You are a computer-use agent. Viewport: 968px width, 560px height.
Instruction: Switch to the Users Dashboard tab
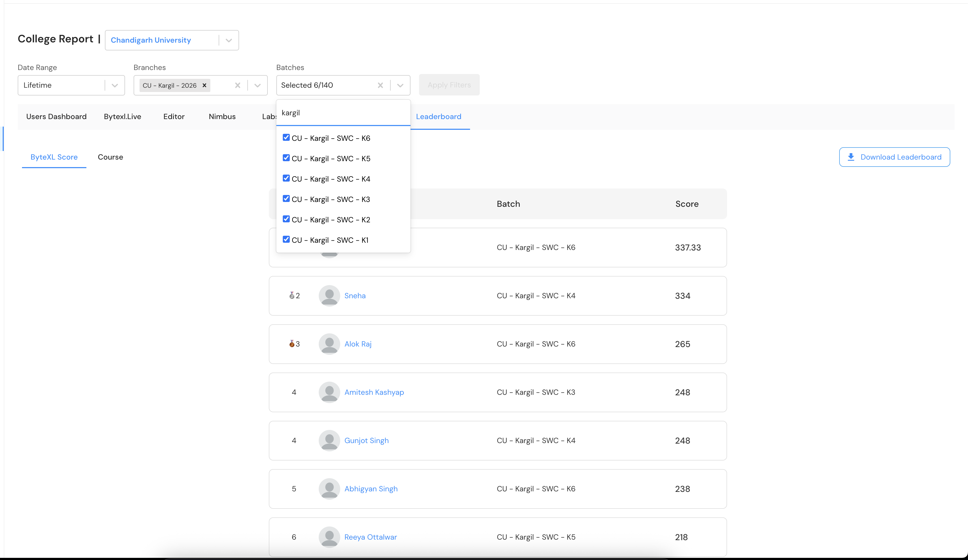click(x=56, y=116)
